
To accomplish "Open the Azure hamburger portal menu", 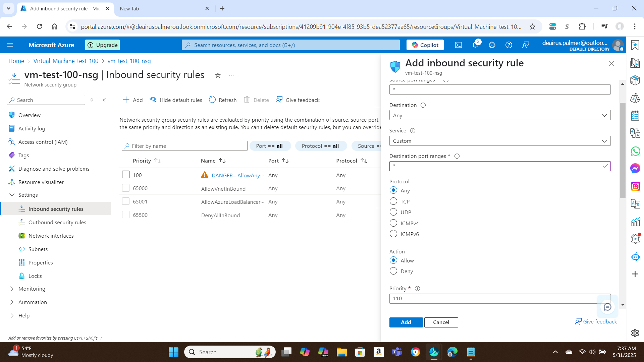I will [10, 45].
